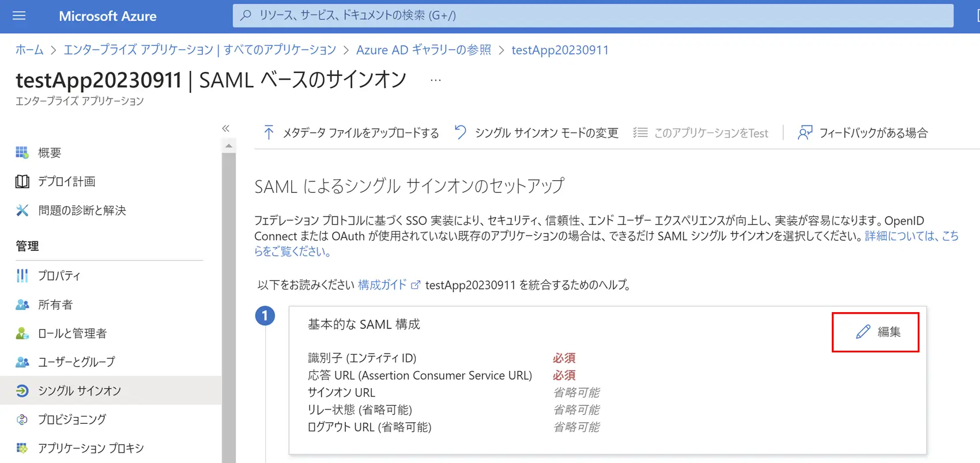Click external link icon beside 構成ガイド

click(x=415, y=285)
